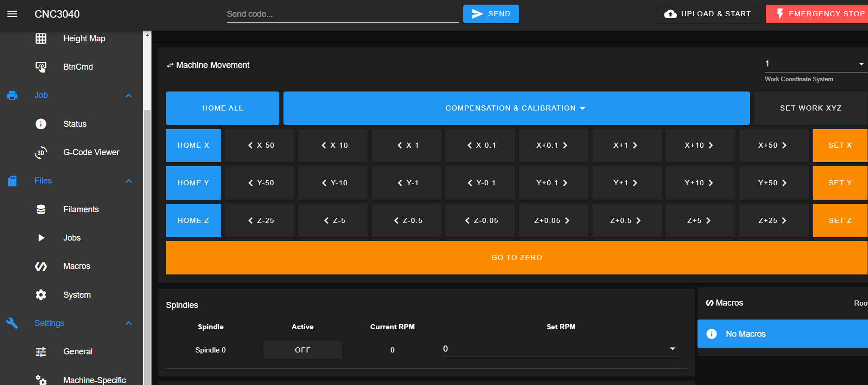Click the System gear icon

41,295
